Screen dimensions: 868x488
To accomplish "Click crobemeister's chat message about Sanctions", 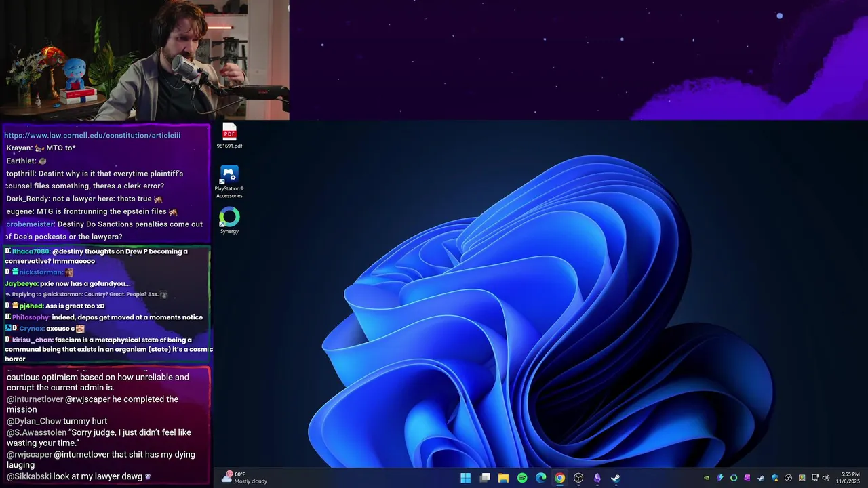I will tap(103, 230).
